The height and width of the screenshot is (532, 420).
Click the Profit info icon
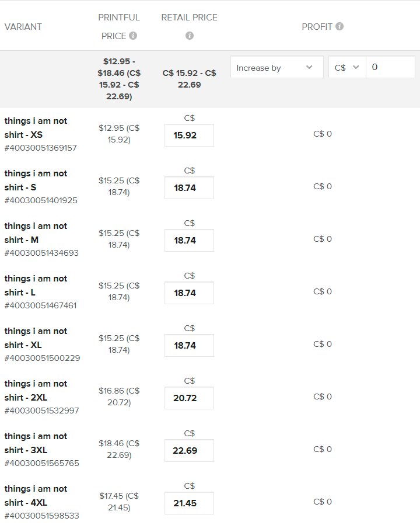pyautogui.click(x=339, y=26)
